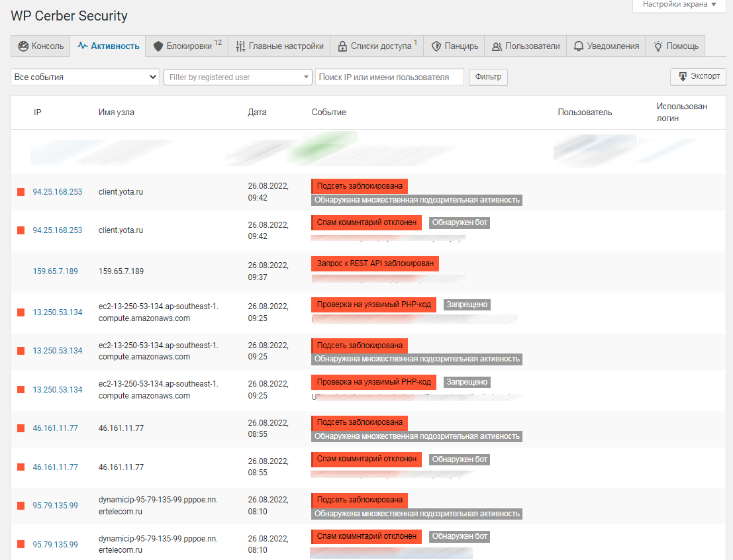The width and height of the screenshot is (733, 560).
Task: Click the users icon on Пользователи tab
Action: (497, 46)
